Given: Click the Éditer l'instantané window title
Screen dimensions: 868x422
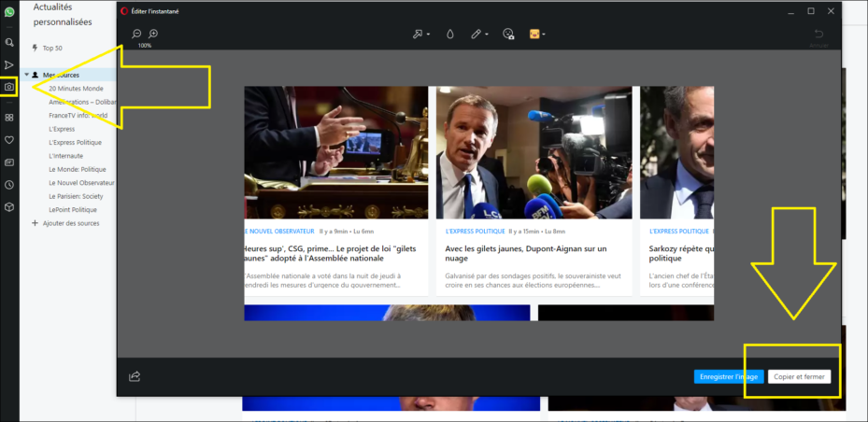Looking at the screenshot, I should [x=154, y=11].
